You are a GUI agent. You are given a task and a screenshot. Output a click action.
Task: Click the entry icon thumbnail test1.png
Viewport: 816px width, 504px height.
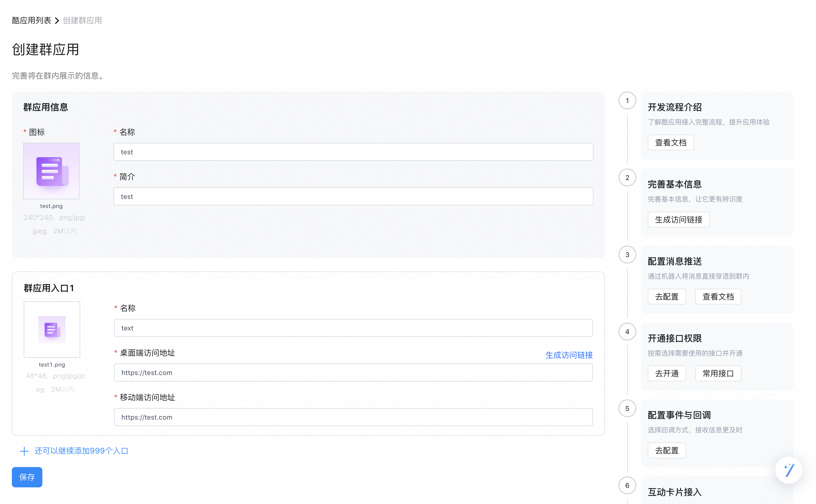point(52,329)
